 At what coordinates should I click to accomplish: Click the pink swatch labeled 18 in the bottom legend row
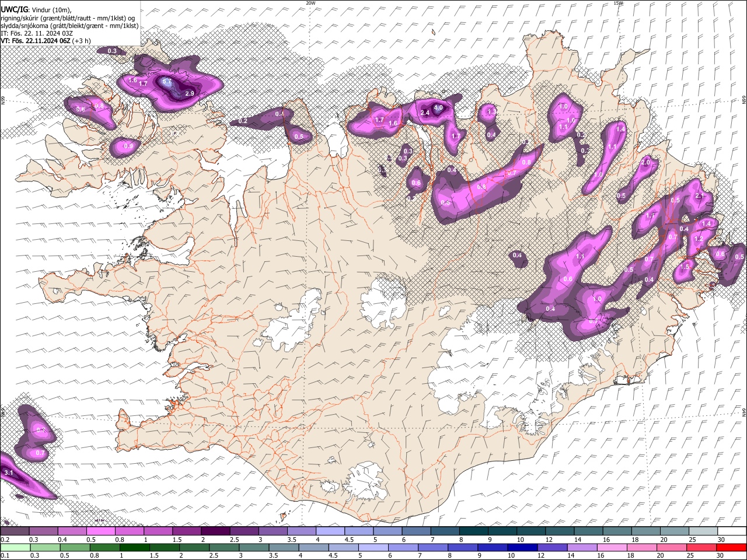click(x=643, y=547)
